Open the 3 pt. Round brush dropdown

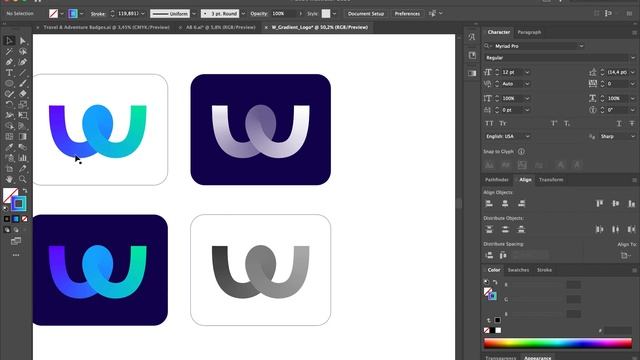[243, 13]
